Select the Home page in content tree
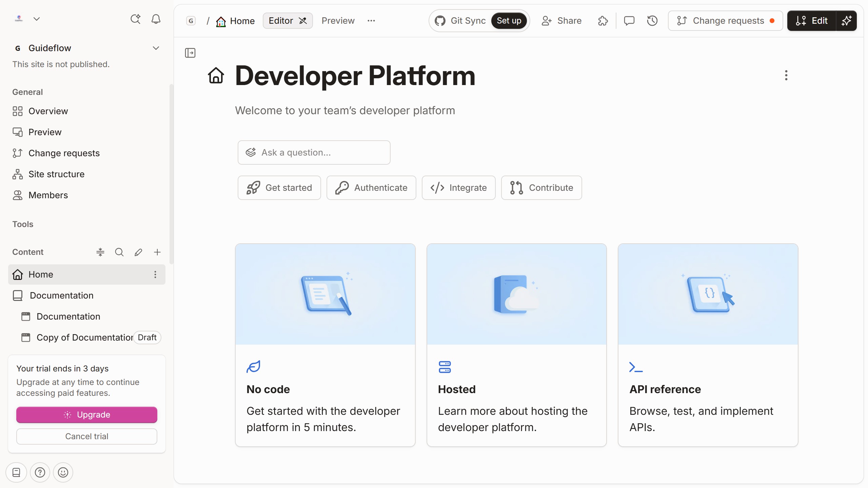Screen dimensions: 868x488 [87, 274]
